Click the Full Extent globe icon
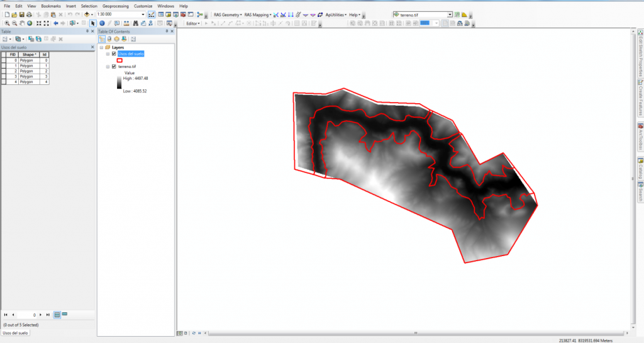Image resolution: width=644 pixels, height=343 pixels. tap(29, 23)
